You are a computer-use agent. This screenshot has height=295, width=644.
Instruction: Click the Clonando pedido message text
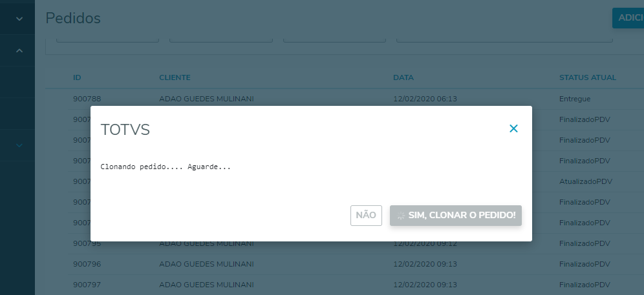(166, 167)
